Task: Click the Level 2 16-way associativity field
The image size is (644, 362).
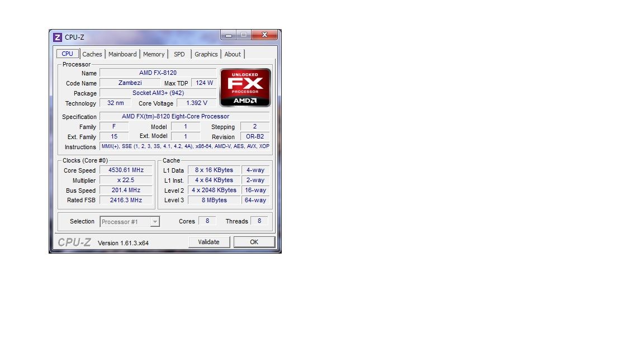Action: click(x=255, y=190)
